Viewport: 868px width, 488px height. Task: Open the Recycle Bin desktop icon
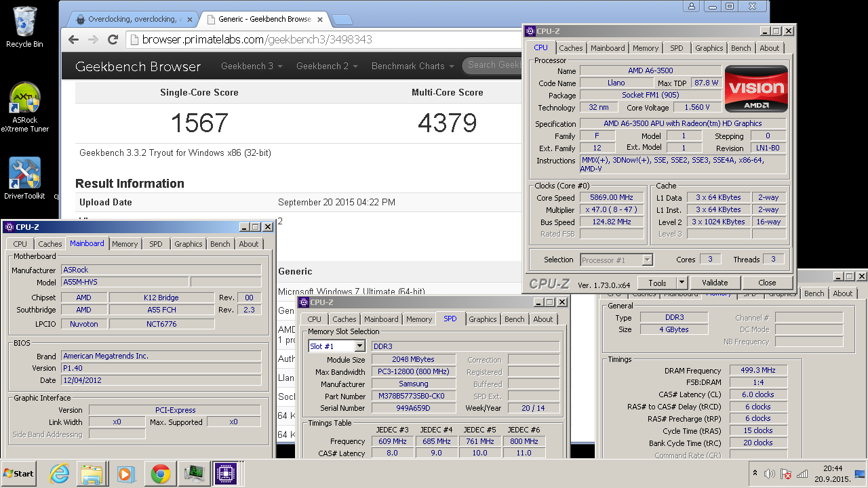coord(24,27)
